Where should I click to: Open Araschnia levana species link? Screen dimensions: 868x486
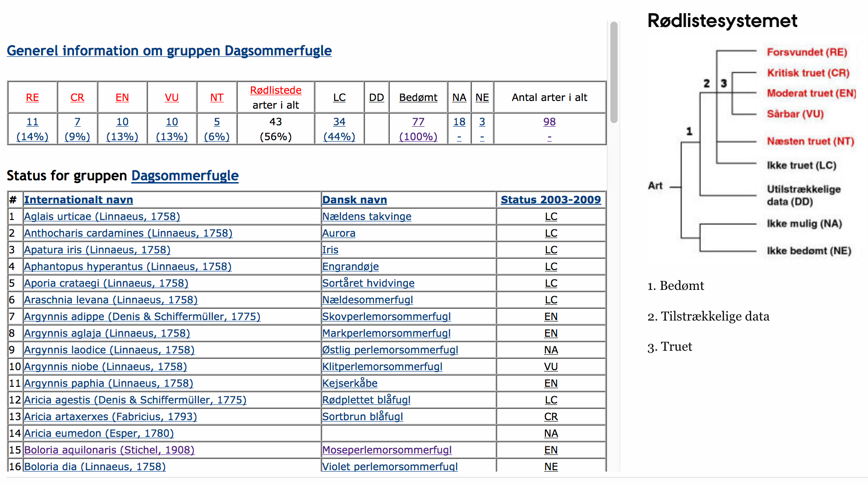(x=111, y=300)
